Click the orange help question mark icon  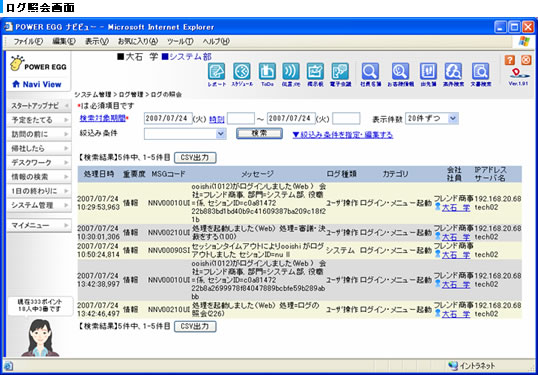tap(510, 60)
